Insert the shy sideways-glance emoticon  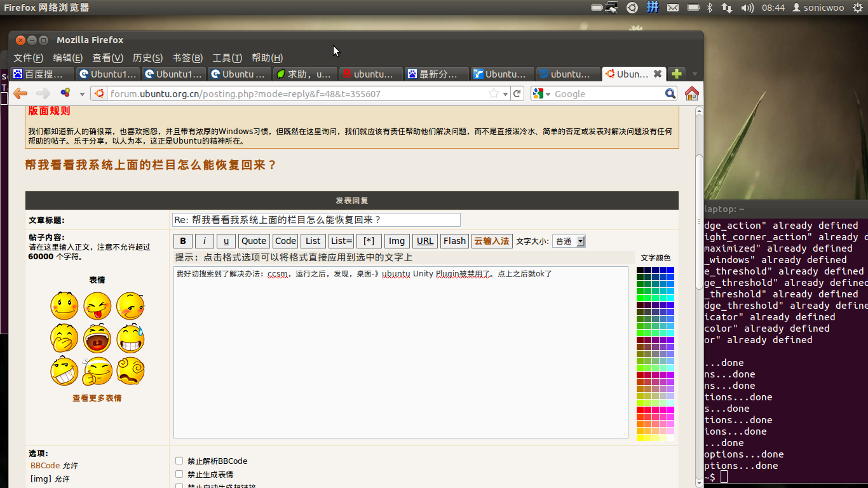(x=130, y=306)
